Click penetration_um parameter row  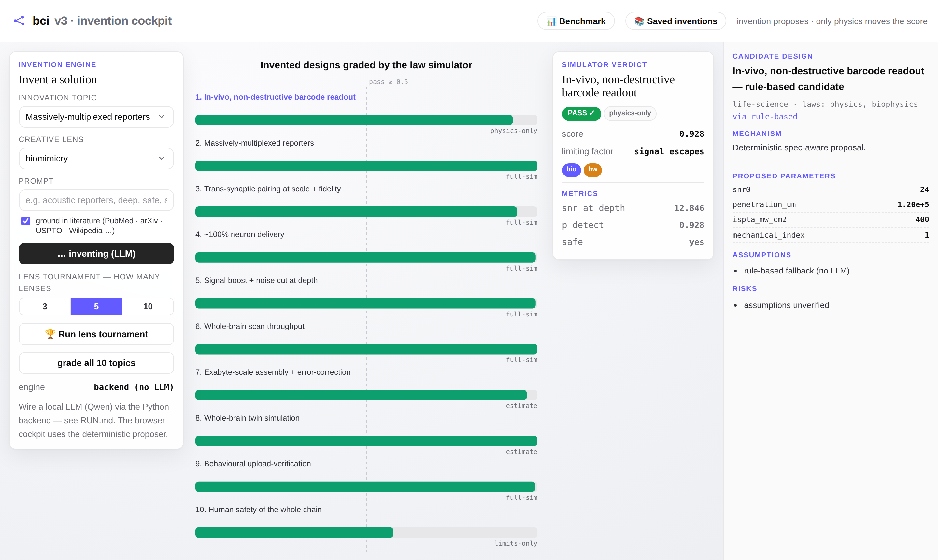coord(831,205)
